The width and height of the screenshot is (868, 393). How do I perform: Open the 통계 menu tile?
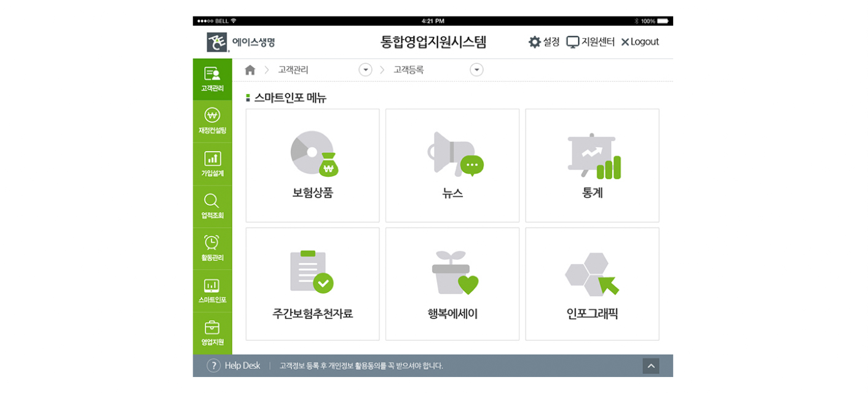pos(592,166)
